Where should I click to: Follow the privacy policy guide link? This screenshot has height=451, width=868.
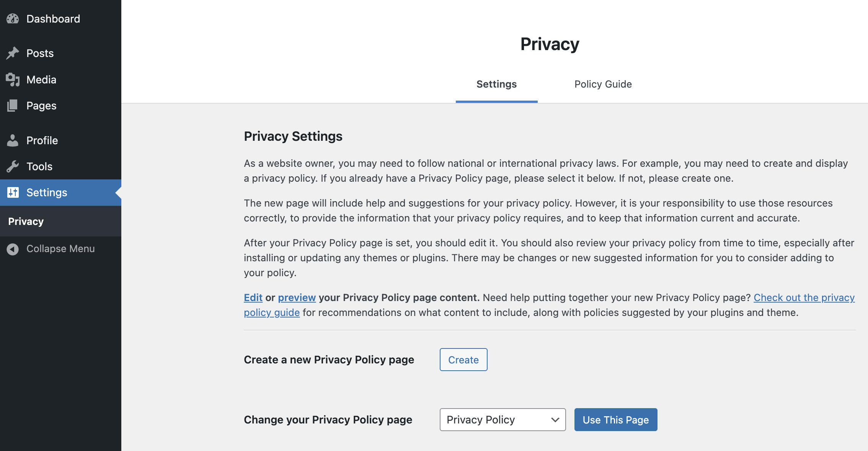click(804, 297)
